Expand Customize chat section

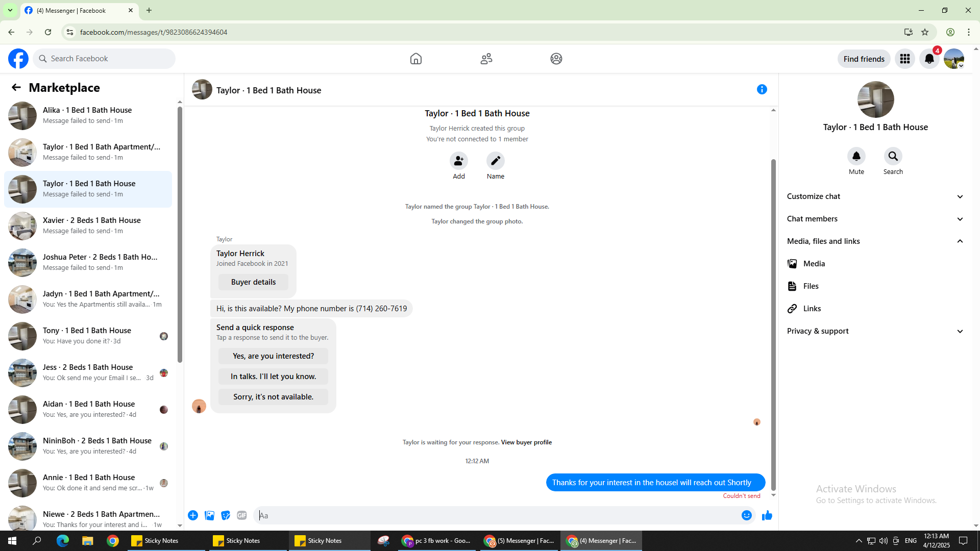pyautogui.click(x=875, y=196)
